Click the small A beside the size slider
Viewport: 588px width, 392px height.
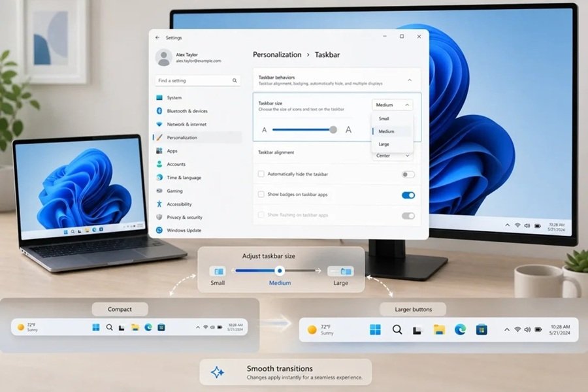(x=265, y=130)
